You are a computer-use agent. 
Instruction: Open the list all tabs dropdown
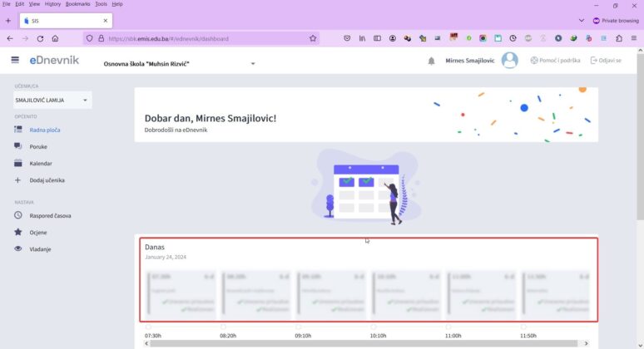click(581, 20)
